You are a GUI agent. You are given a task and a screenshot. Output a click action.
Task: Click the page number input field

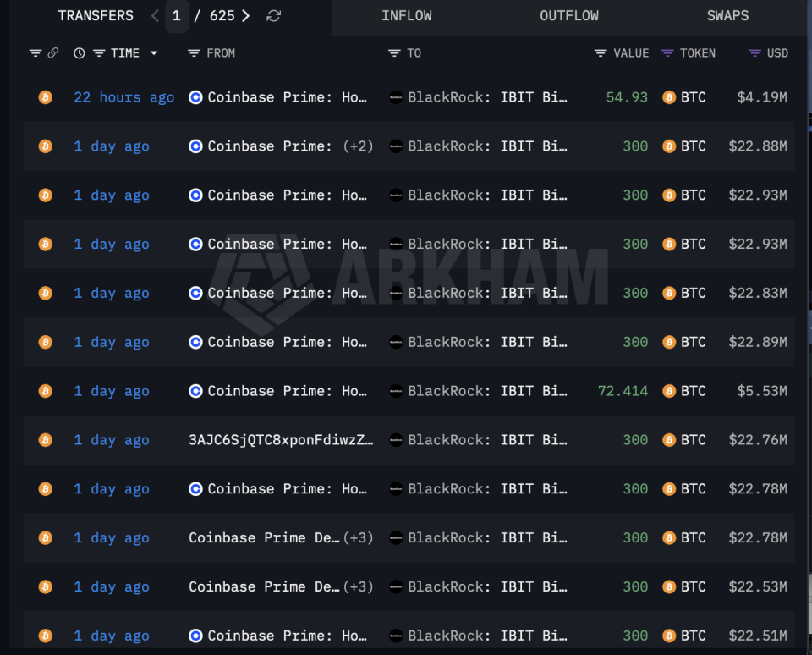(x=177, y=16)
